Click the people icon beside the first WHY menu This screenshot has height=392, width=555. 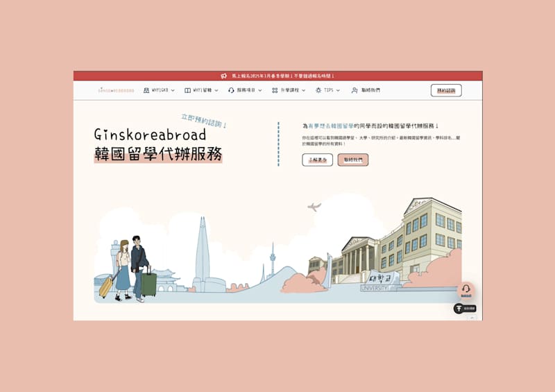coord(146,90)
